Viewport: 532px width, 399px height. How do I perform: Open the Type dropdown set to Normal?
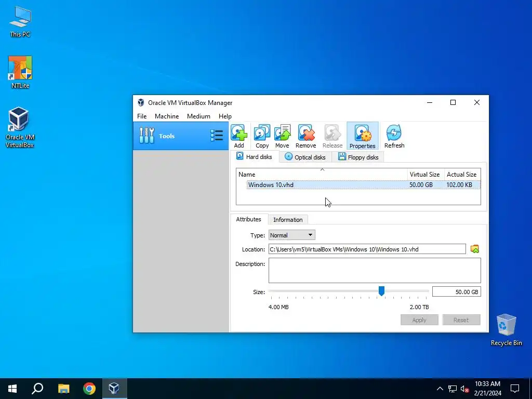coord(292,235)
